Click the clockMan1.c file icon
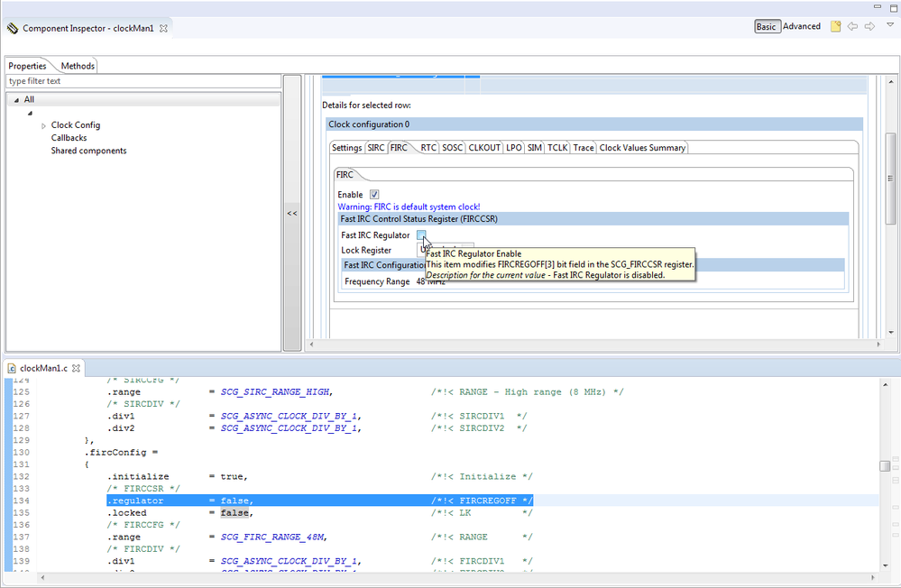The width and height of the screenshot is (901, 588). pos(12,369)
